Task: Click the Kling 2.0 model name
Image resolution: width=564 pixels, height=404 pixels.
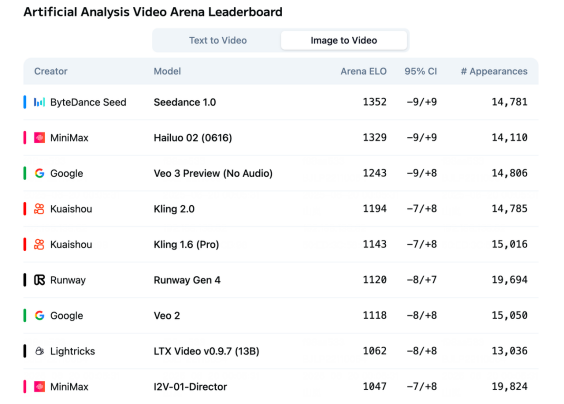Action: pos(174,209)
